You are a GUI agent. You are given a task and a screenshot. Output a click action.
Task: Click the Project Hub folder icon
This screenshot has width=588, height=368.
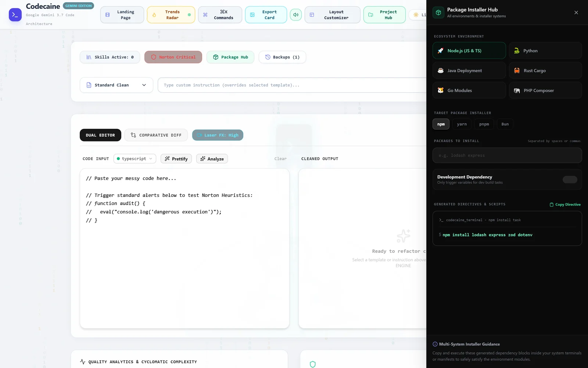(x=371, y=15)
